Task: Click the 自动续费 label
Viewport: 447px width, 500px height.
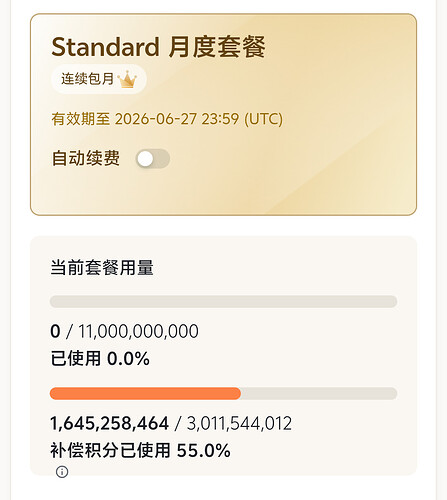Action: pyautogui.click(x=86, y=158)
